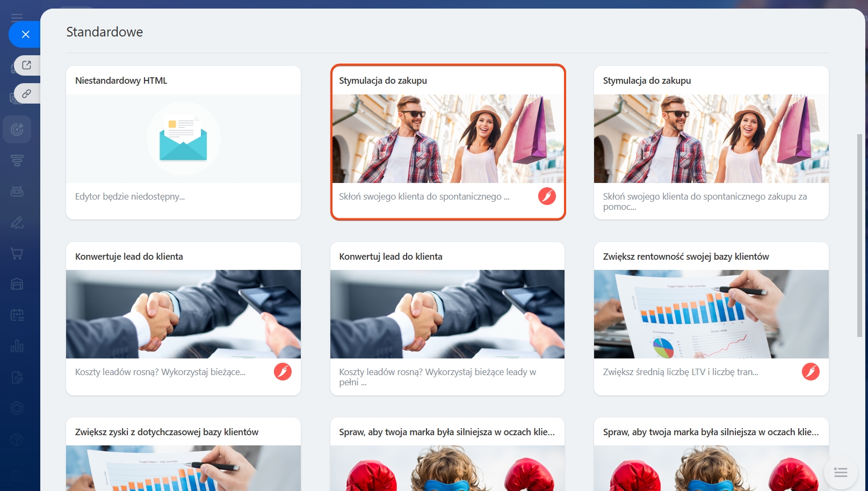
Task: Open the store box icon in the sidebar
Action: point(17,284)
